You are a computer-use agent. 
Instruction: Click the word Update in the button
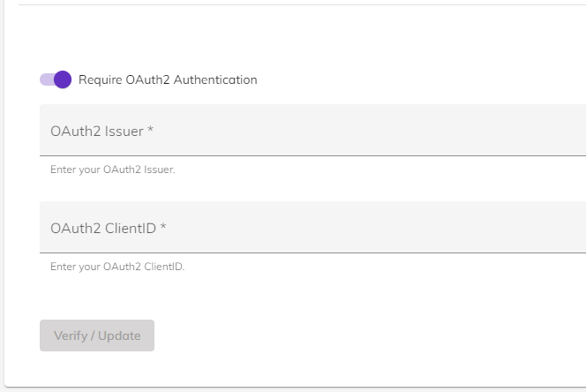click(119, 335)
